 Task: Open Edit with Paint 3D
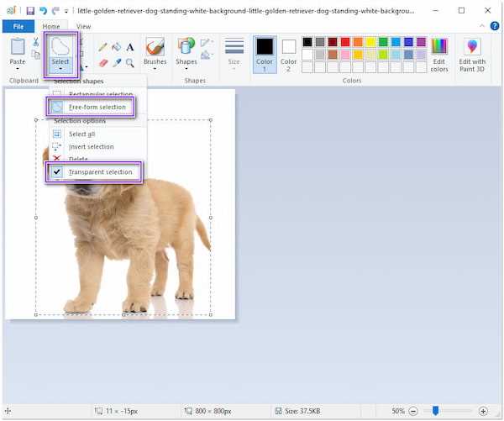coord(472,55)
